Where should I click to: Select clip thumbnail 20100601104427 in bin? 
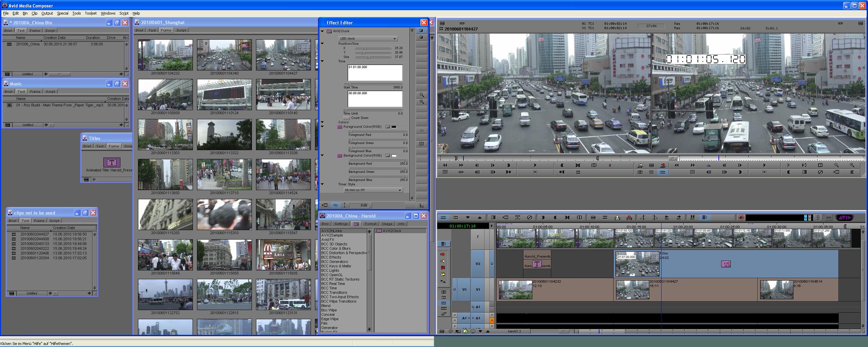pos(283,55)
